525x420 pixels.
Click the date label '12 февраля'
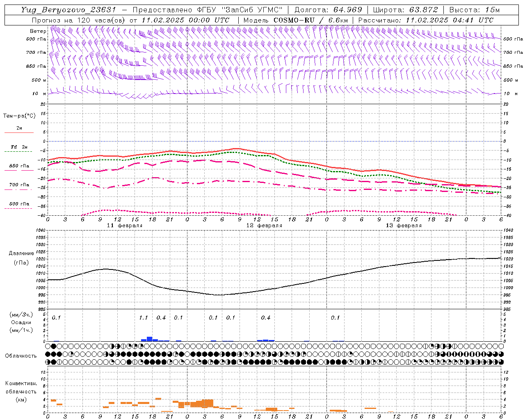(264, 226)
